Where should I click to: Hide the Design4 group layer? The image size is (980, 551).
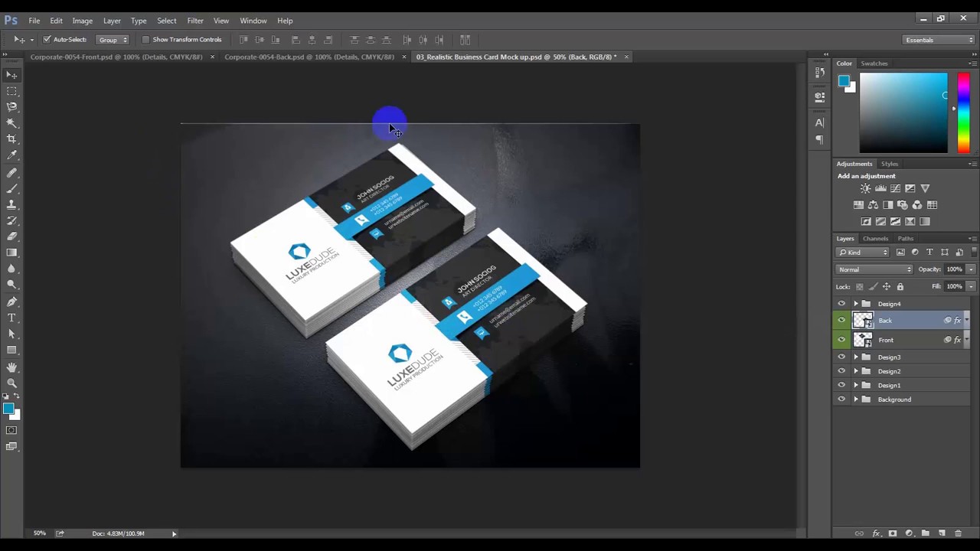pos(841,304)
